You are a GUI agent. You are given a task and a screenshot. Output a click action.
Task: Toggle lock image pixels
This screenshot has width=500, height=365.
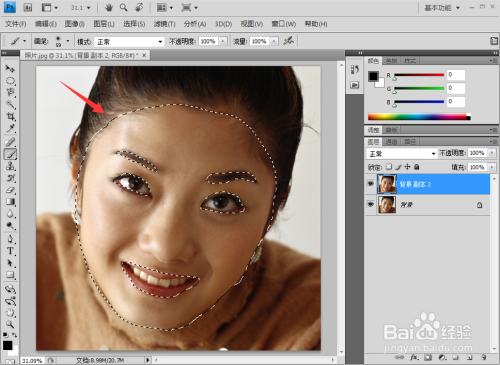tap(398, 167)
